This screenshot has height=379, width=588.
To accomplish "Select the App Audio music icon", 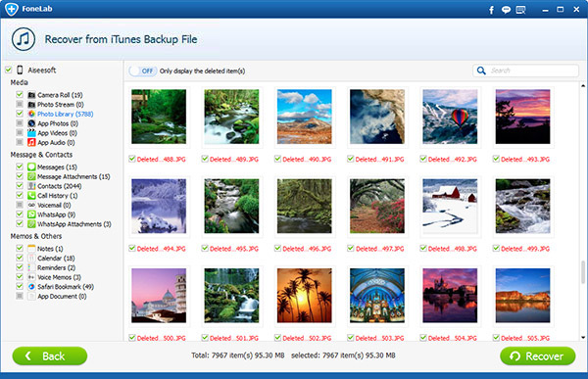I will [31, 142].
